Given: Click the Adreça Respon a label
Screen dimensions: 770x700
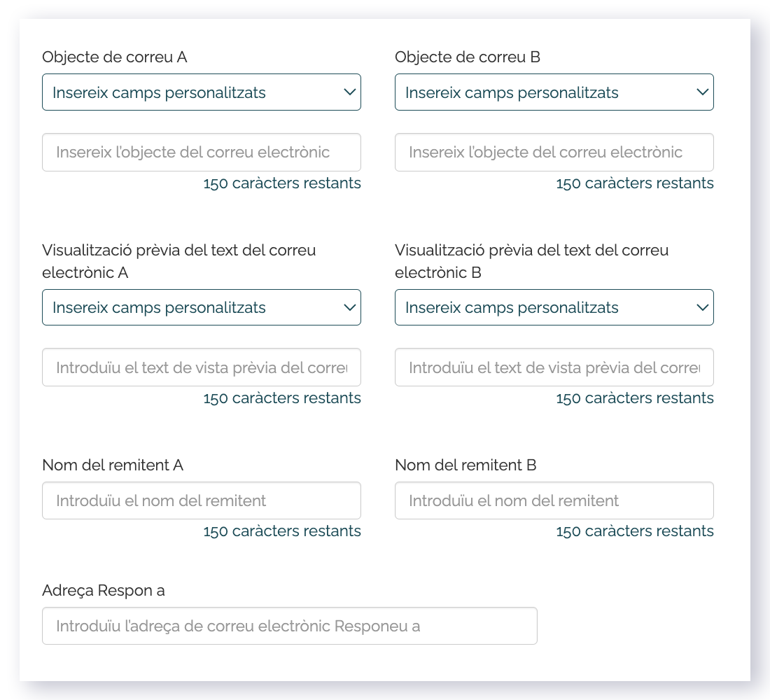Looking at the screenshot, I should coord(103,591).
